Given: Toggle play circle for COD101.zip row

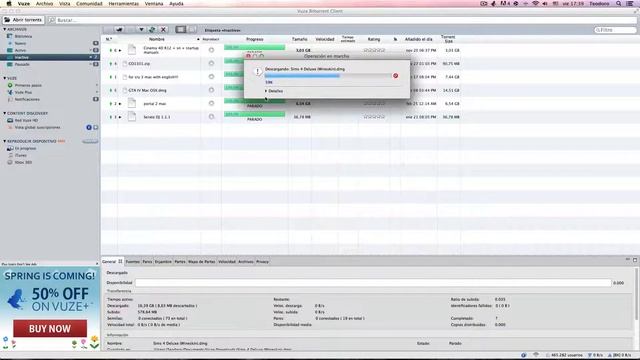Looking at the screenshot, I should (x=211, y=63).
